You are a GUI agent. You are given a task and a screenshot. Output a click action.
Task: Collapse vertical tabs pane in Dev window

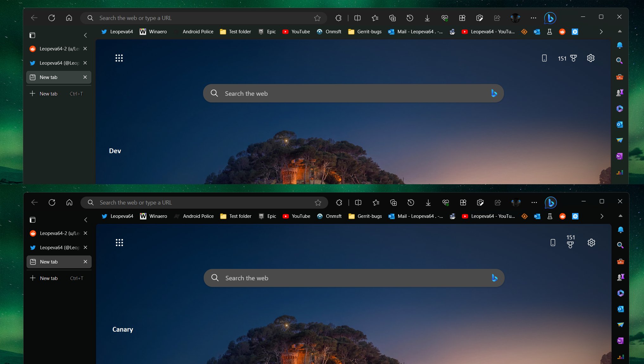coord(86,35)
